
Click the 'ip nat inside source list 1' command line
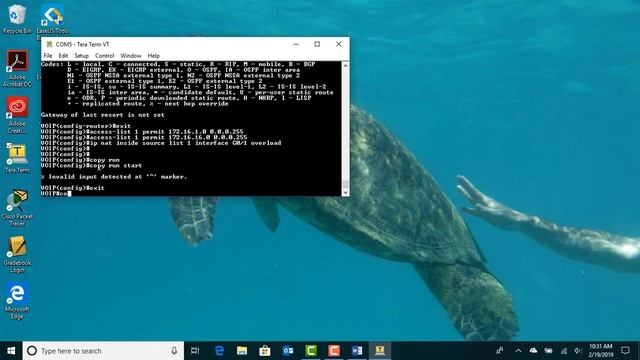(x=161, y=143)
